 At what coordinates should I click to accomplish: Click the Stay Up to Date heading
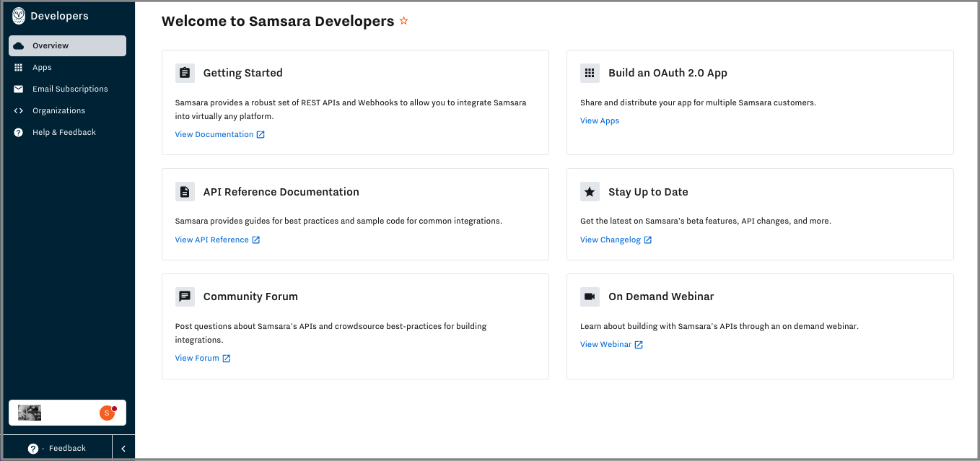point(648,192)
